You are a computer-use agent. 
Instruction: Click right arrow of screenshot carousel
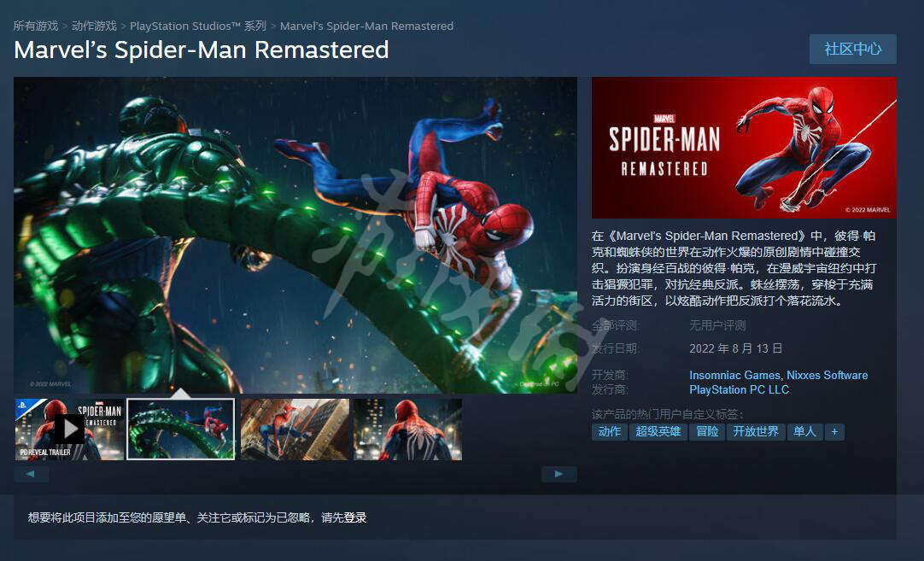559,474
